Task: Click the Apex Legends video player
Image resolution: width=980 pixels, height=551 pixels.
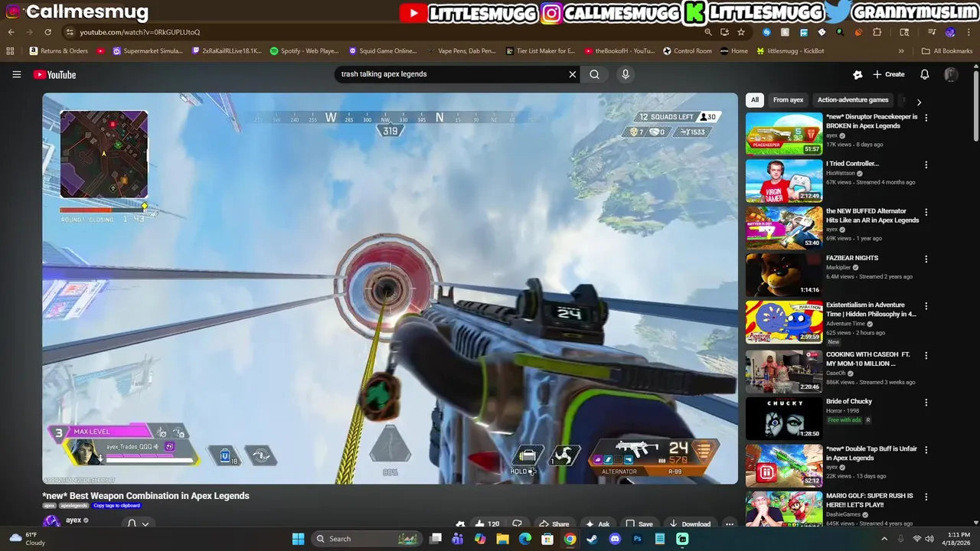Action: (x=390, y=289)
